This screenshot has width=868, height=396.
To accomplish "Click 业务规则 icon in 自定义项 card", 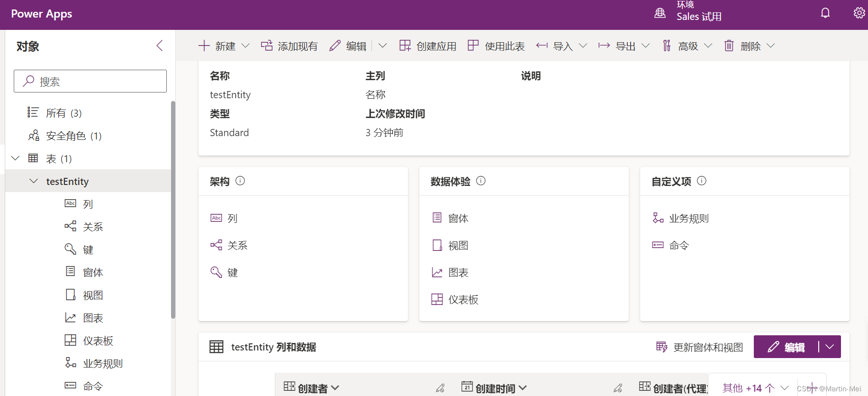I will point(658,218).
